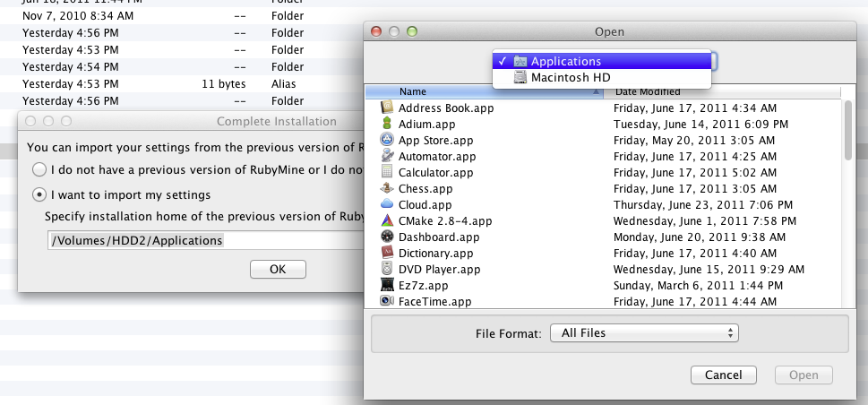Select the Chess.app file name
Image resolution: width=868 pixels, height=405 pixels.
click(425, 188)
